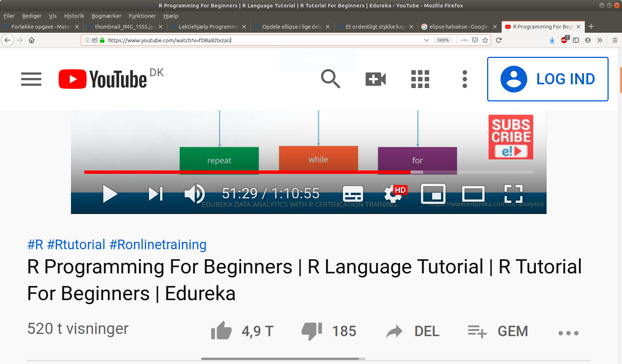The height and width of the screenshot is (364, 622).
Task: Toggle subtitles on the video
Action: [353, 194]
